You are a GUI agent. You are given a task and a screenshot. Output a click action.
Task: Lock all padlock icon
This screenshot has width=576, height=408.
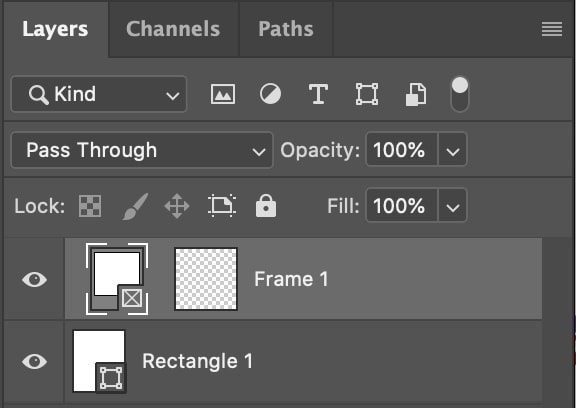(266, 206)
